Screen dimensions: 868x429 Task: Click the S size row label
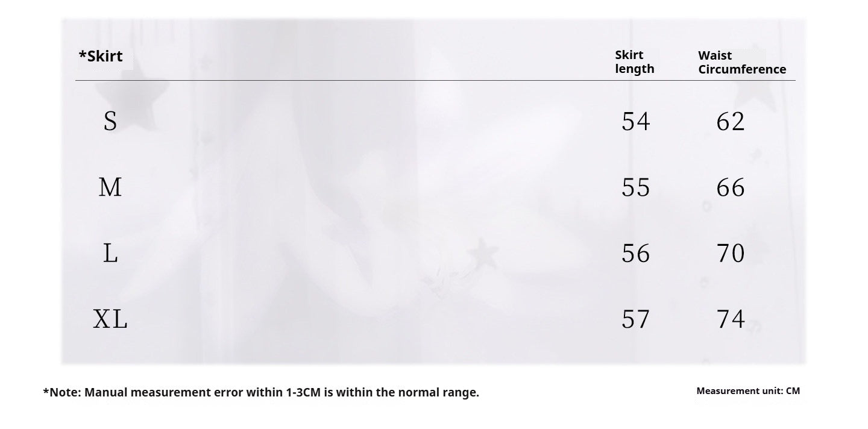(x=110, y=121)
